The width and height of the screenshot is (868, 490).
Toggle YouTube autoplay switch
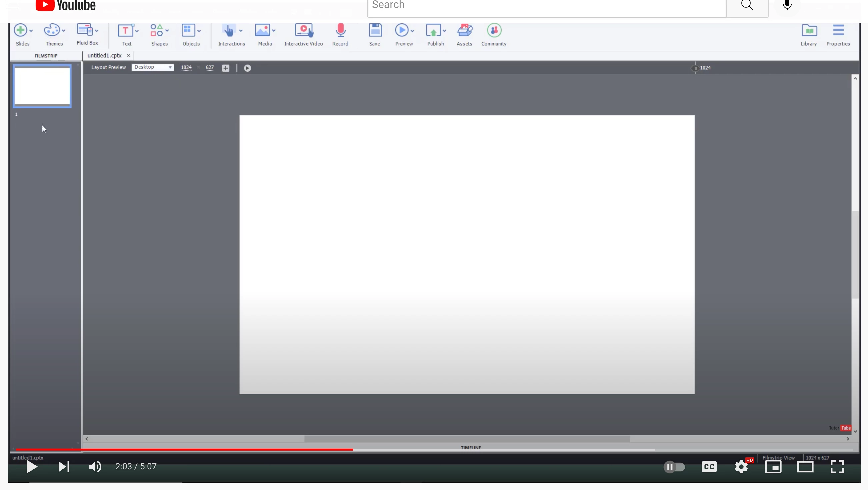(x=674, y=467)
